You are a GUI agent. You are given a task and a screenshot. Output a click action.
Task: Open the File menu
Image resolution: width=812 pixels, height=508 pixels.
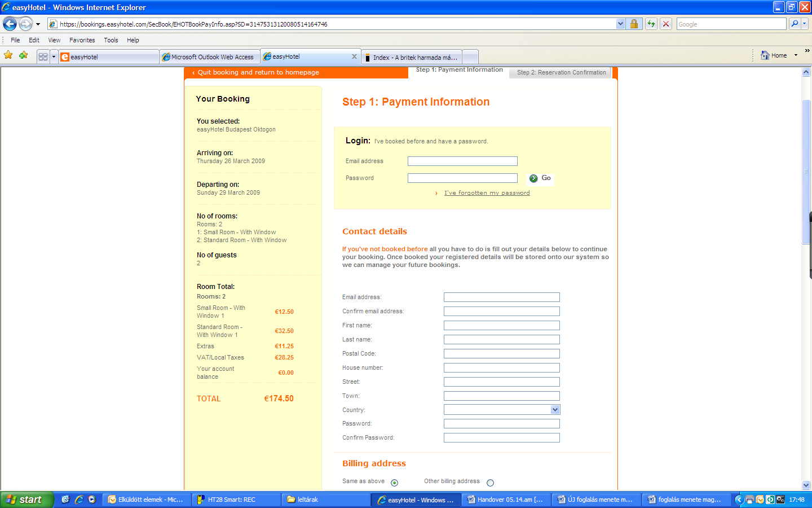15,40
